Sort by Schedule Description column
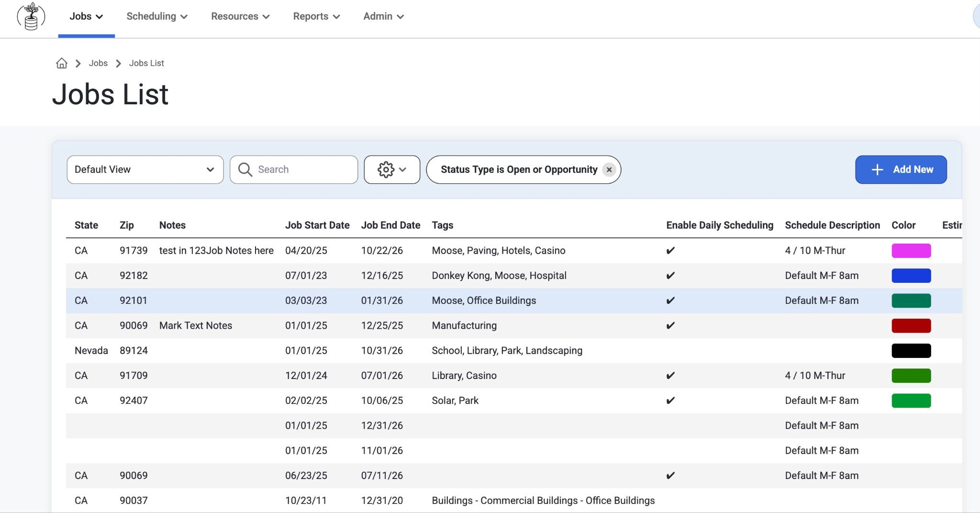The width and height of the screenshot is (980, 513). click(x=833, y=225)
